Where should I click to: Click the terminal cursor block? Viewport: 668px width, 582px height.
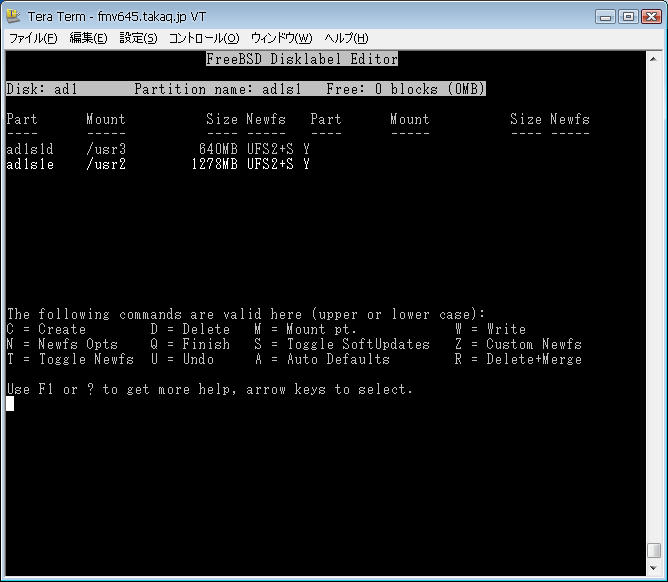click(x=10, y=403)
